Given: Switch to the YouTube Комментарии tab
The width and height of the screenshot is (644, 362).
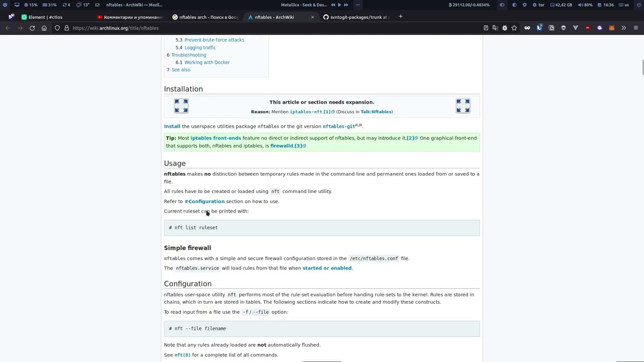Looking at the screenshot, I should point(130,17).
